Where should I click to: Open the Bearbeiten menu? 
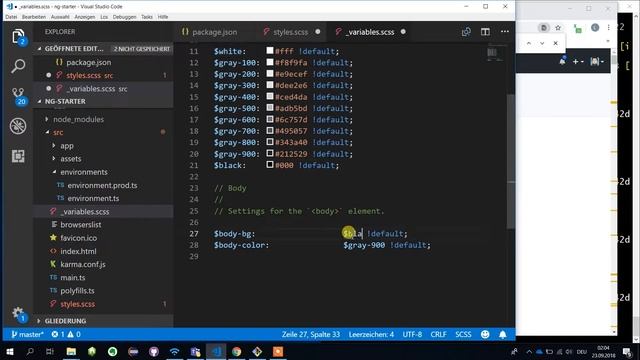click(x=33, y=17)
